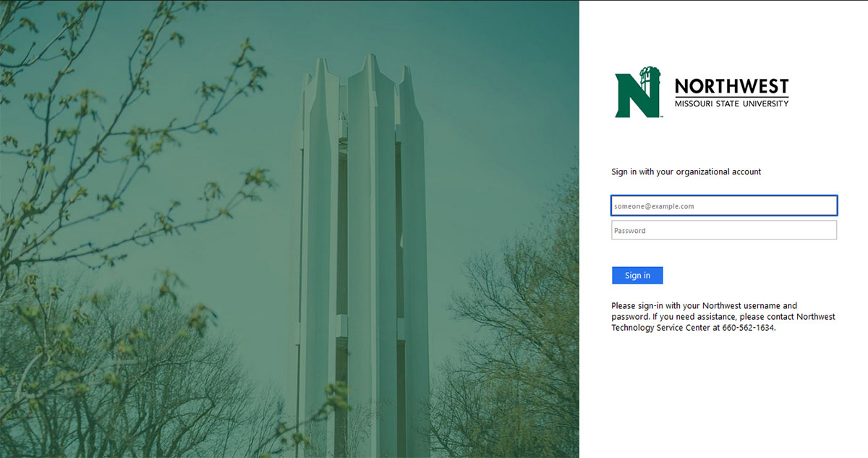This screenshot has width=868, height=458.
Task: Click the NORTHWEST wordmark text
Action: coord(731,87)
